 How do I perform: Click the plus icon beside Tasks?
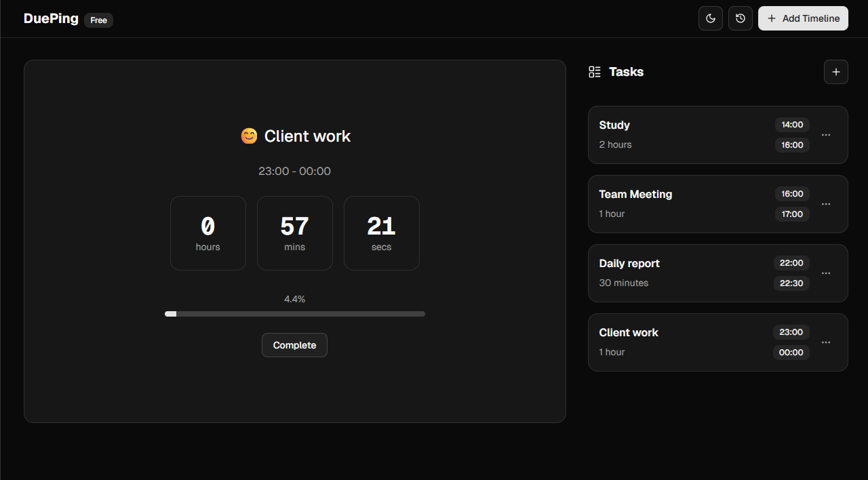point(835,72)
